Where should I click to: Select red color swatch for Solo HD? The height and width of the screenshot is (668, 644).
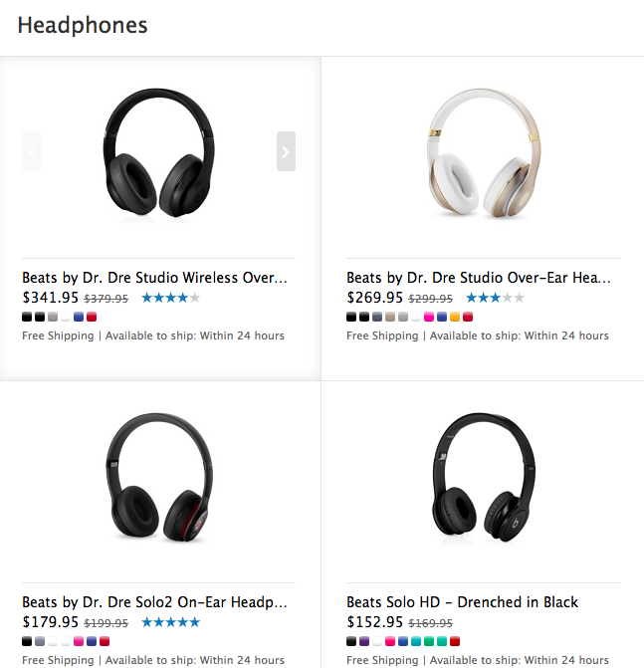pos(455,641)
